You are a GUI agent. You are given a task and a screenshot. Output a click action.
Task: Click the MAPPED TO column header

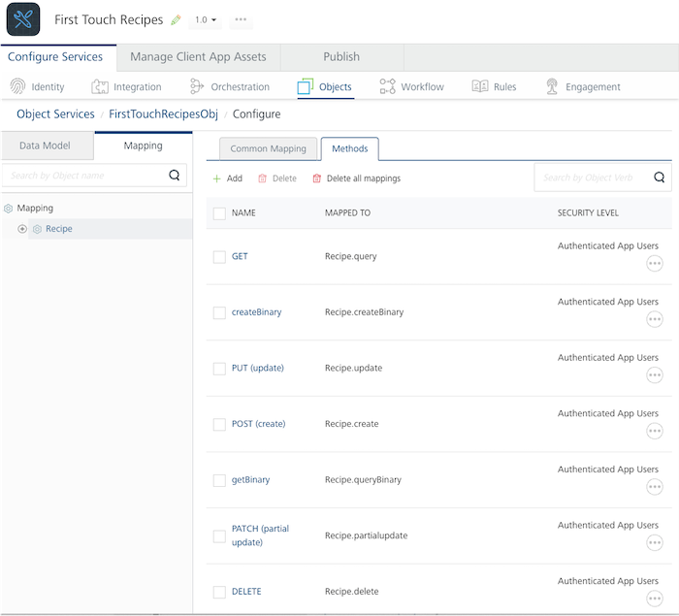click(347, 213)
